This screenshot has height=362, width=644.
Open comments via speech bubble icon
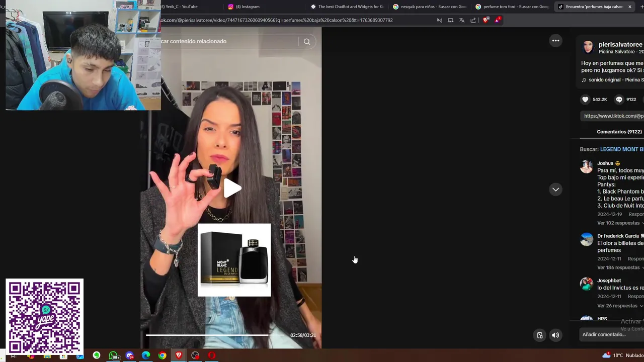(619, 100)
